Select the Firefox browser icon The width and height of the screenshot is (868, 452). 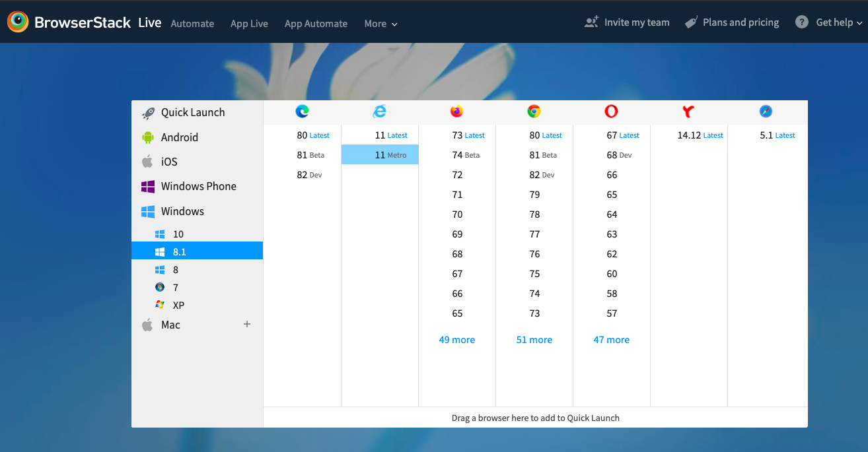click(x=456, y=112)
